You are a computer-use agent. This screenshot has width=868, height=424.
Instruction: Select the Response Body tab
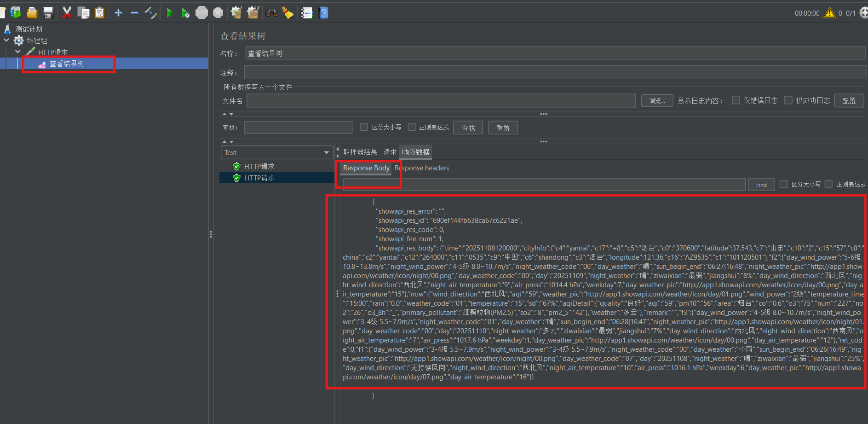(x=366, y=168)
